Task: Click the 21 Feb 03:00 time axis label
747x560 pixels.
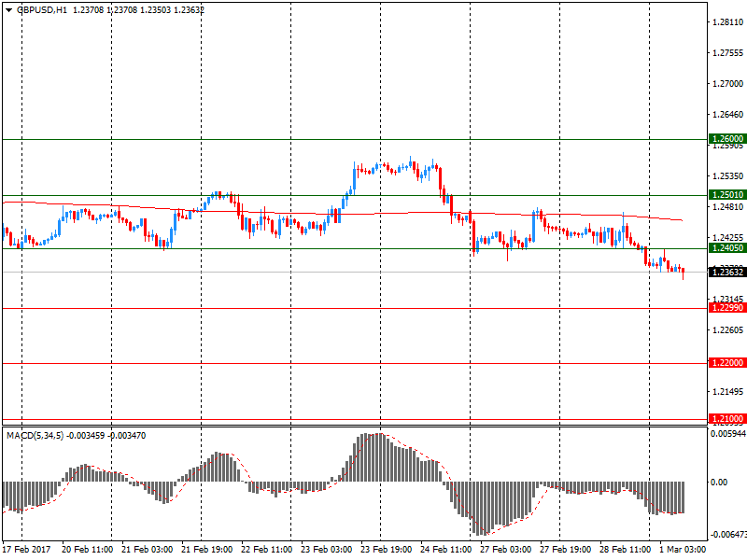Action: tap(148, 550)
